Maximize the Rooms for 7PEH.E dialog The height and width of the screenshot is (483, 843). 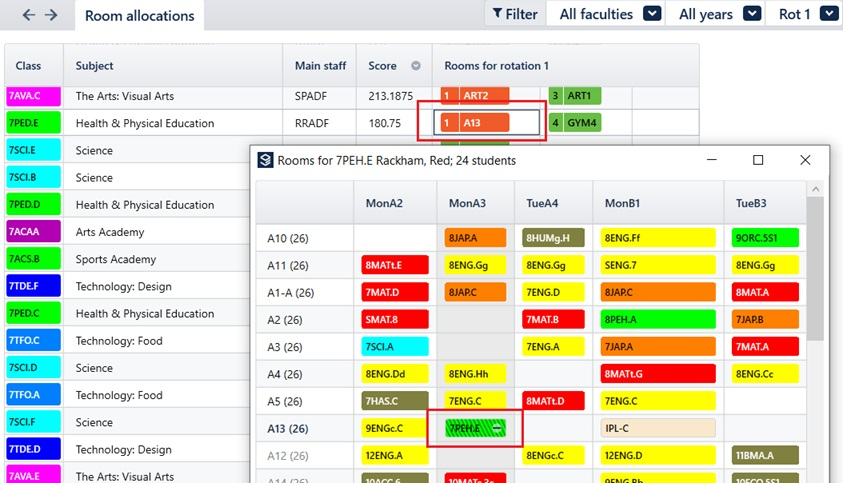pos(758,160)
